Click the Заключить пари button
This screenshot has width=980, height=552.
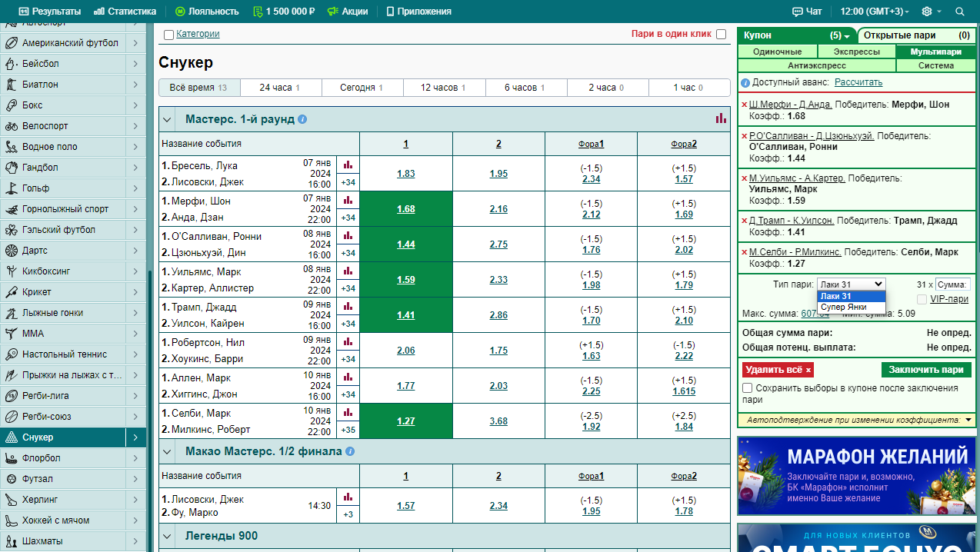tap(926, 370)
